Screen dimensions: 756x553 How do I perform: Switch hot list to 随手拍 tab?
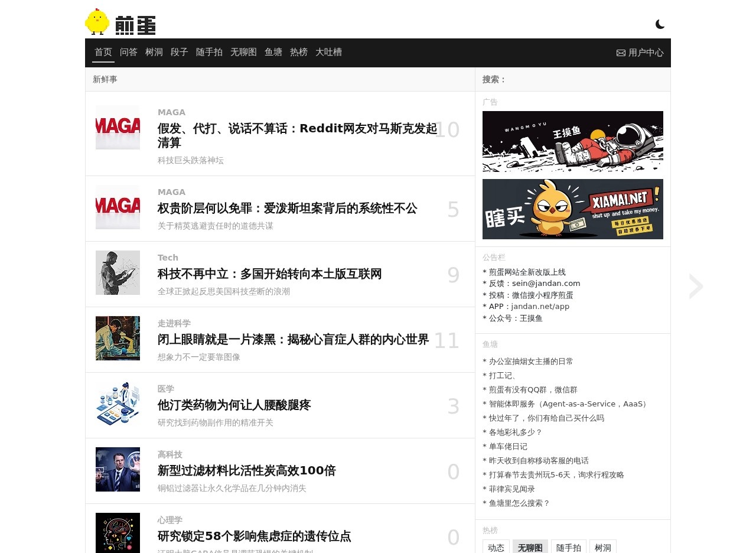coord(568,547)
